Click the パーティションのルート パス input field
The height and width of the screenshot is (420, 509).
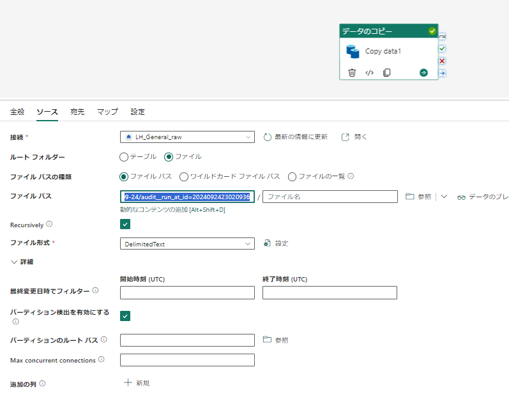click(187, 340)
